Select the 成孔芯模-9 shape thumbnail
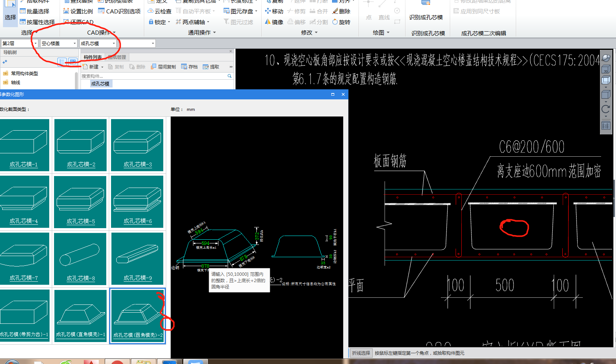The image size is (616, 364). (x=138, y=259)
